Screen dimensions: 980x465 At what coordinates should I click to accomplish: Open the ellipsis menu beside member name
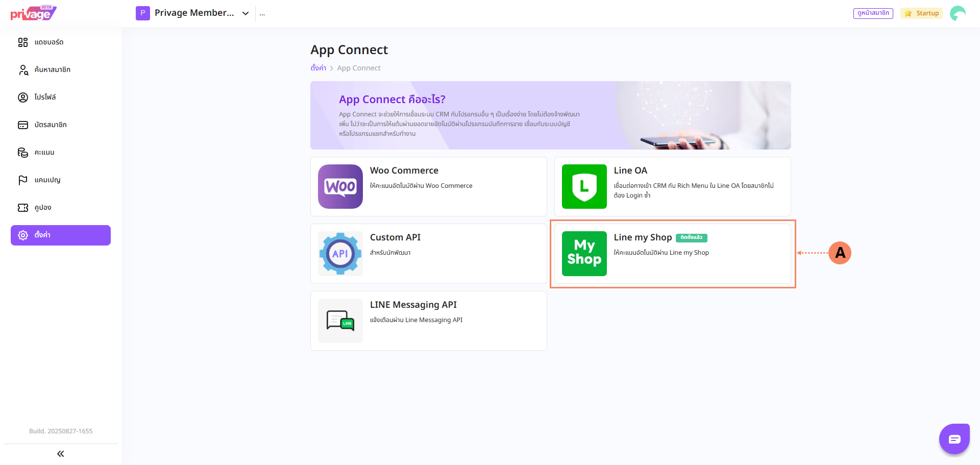click(x=262, y=13)
